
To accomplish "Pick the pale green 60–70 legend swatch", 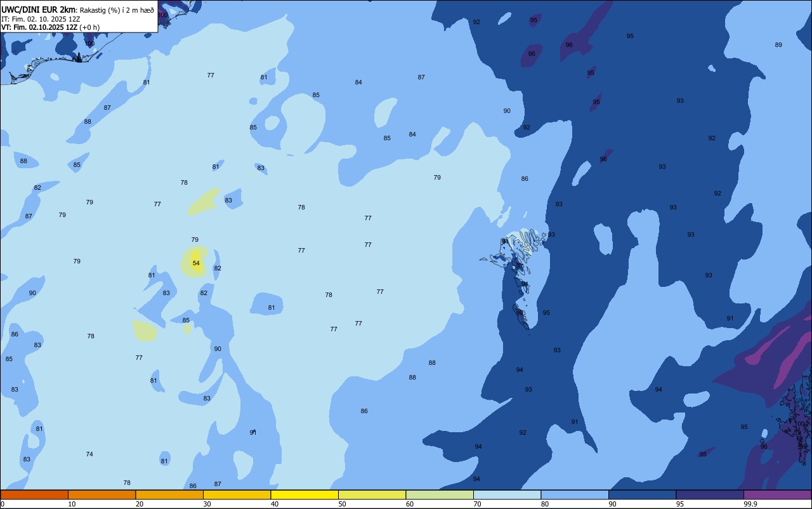I will click(440, 494).
